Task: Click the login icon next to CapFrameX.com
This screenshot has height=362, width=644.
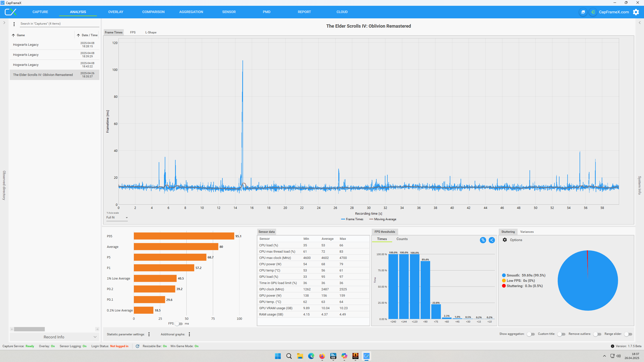Action: click(x=593, y=12)
